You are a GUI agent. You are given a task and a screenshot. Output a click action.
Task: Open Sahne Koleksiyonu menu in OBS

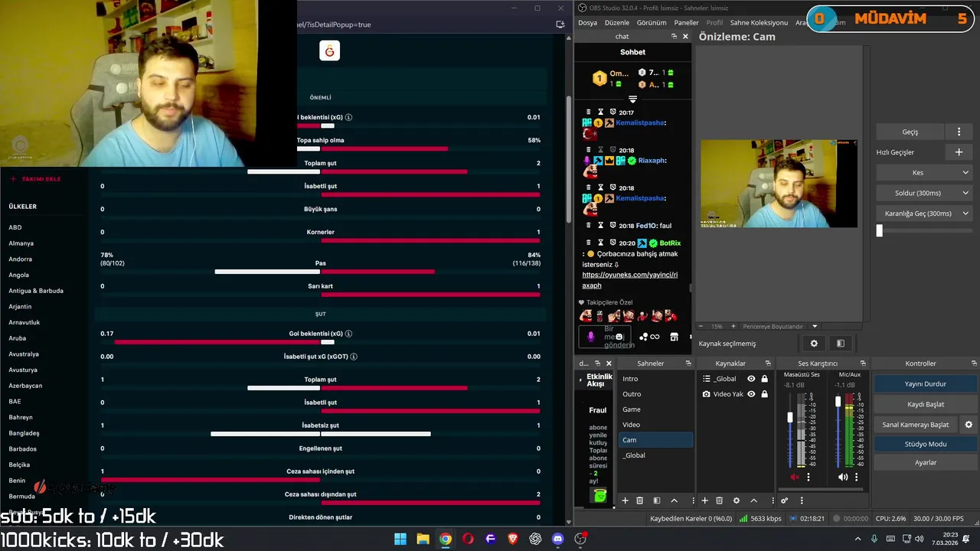pyautogui.click(x=759, y=23)
